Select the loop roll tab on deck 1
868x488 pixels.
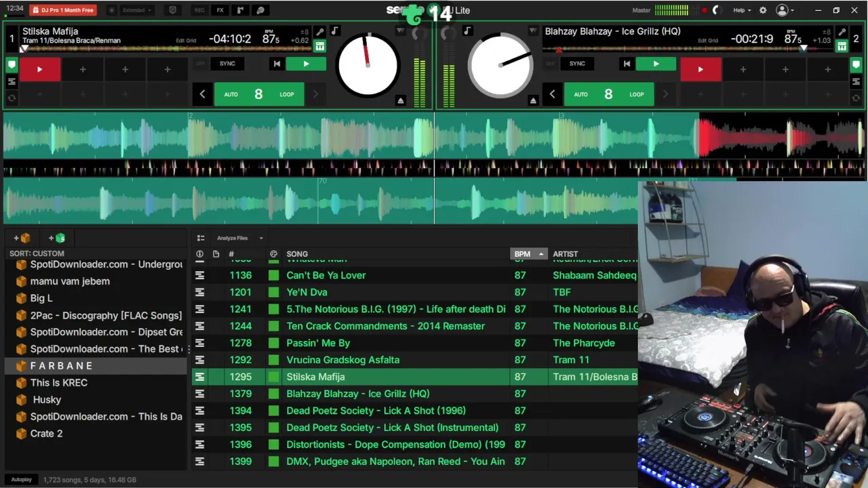(12, 98)
